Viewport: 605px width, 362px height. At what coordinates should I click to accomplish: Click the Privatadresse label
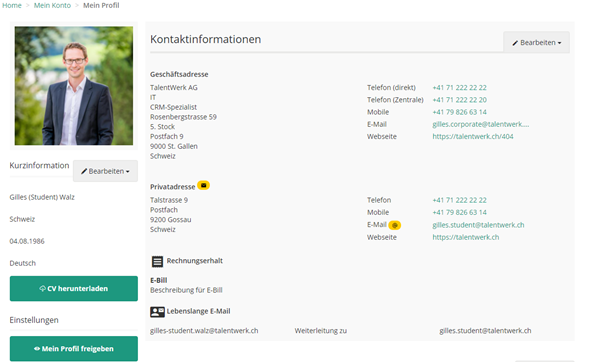172,187
